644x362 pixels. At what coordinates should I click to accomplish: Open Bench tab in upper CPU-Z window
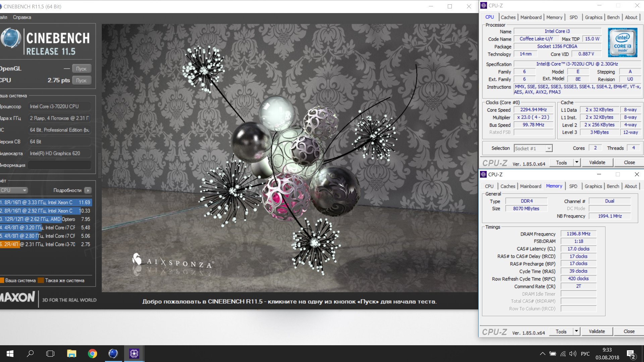(x=613, y=17)
